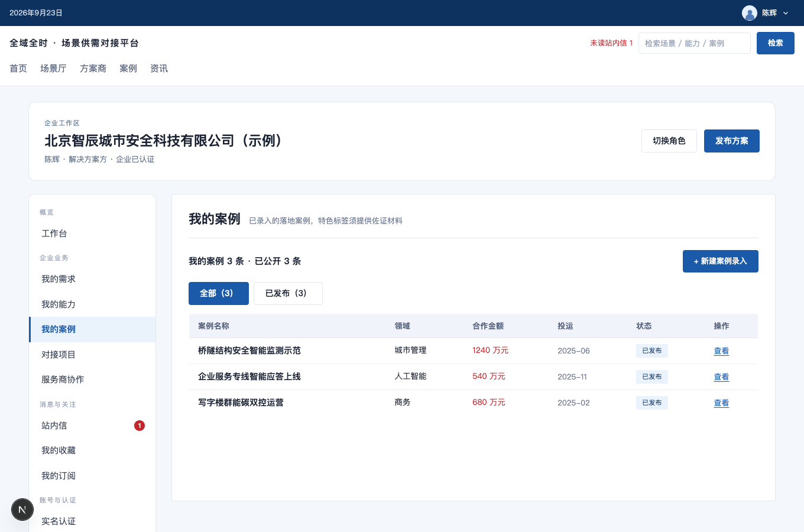
Task: Click case name 企业服务专线智能应答上线
Action: (249, 377)
